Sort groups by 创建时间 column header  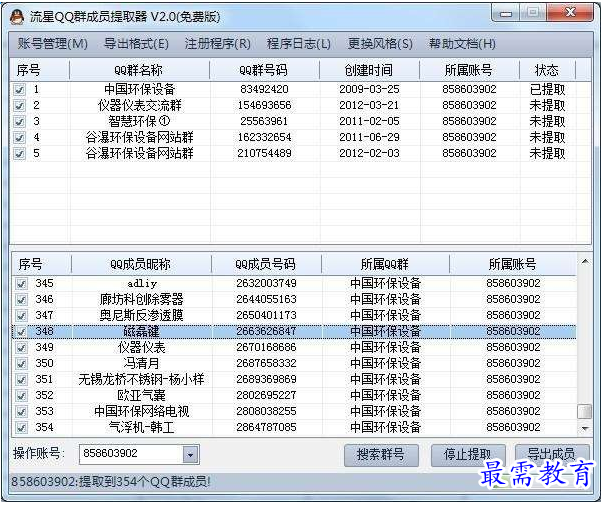point(369,70)
